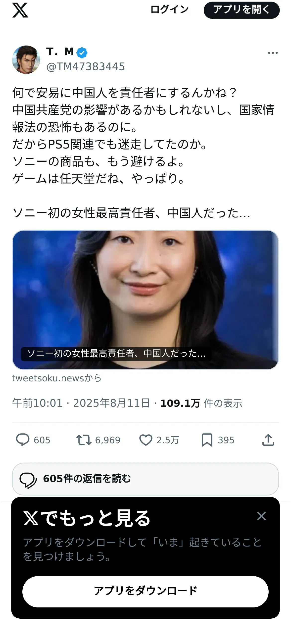Click the X logo at top left
291x644 pixels.
(20, 10)
